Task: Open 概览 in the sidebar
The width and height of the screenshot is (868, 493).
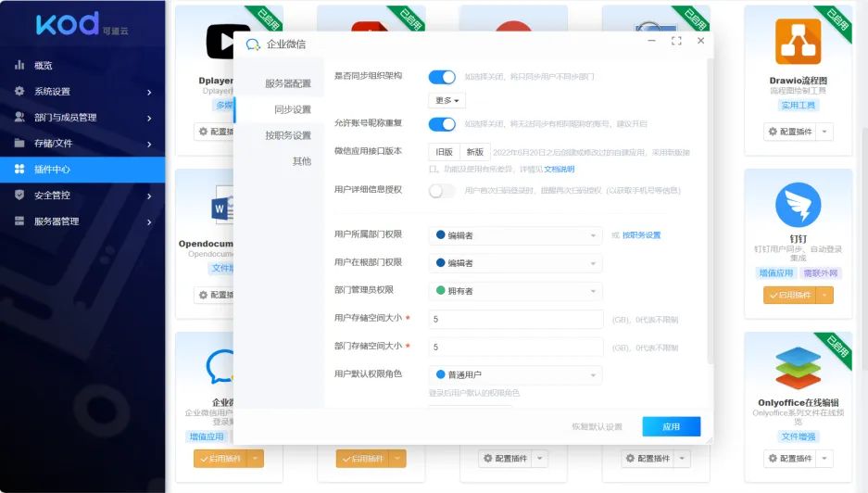Action: [82, 65]
